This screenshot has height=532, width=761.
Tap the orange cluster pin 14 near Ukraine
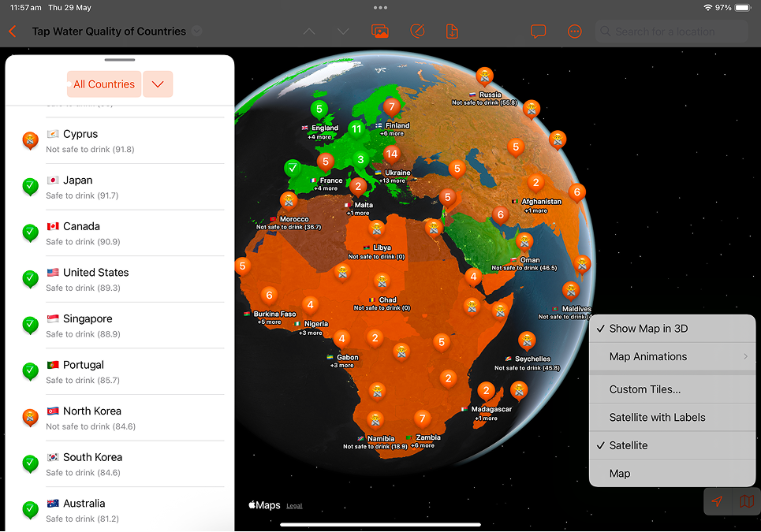(392, 154)
